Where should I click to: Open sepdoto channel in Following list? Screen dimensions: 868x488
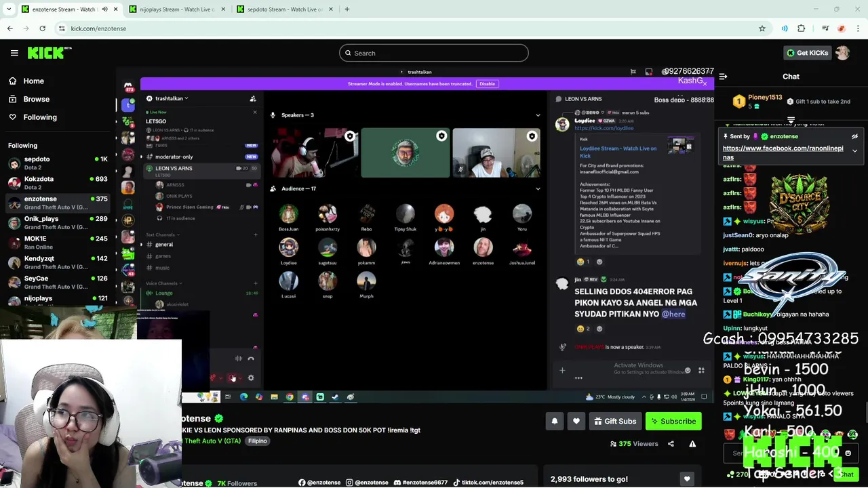[58, 163]
